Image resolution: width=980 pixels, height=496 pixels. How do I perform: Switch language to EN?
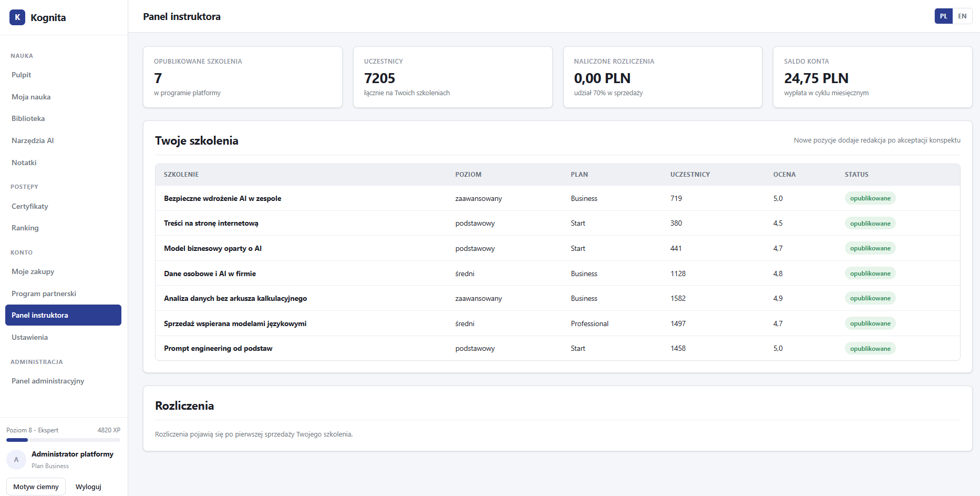pyautogui.click(x=962, y=16)
